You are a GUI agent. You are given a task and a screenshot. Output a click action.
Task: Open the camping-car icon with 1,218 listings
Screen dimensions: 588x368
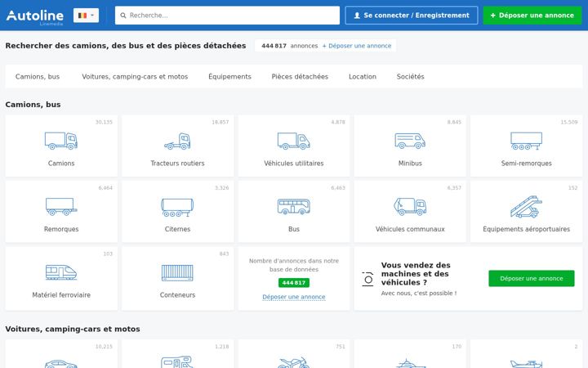tap(177, 361)
